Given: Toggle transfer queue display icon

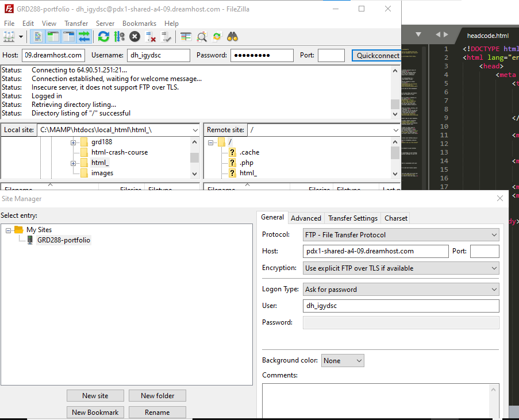Looking at the screenshot, I should pyautogui.click(x=84, y=37).
